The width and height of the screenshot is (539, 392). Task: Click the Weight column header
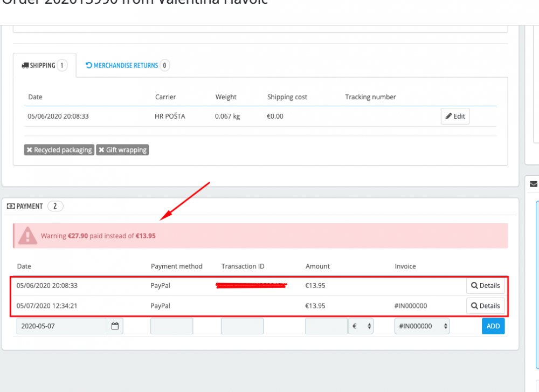[x=226, y=97]
